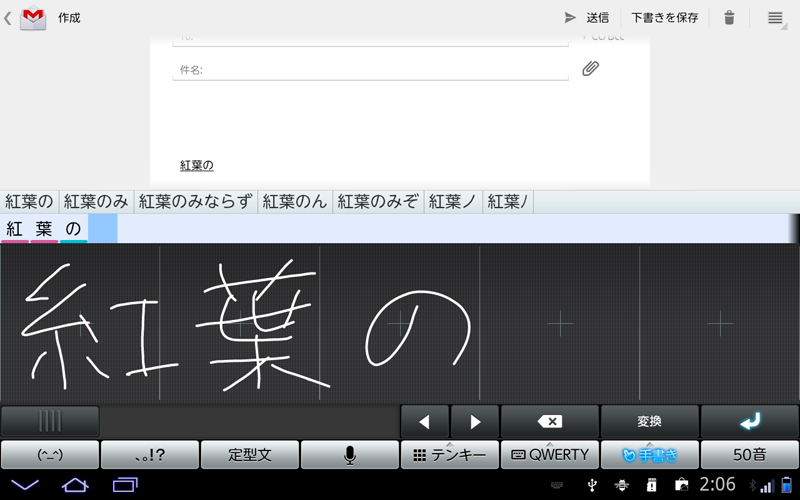The width and height of the screenshot is (800, 500).
Task: Switch to テンキー keyboard mode
Action: [449, 454]
